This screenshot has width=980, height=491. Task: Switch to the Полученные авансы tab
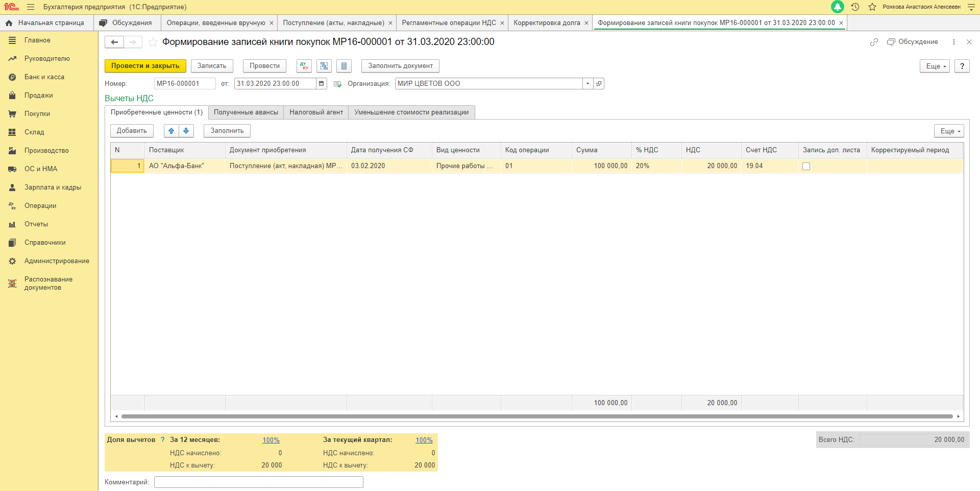[246, 112]
